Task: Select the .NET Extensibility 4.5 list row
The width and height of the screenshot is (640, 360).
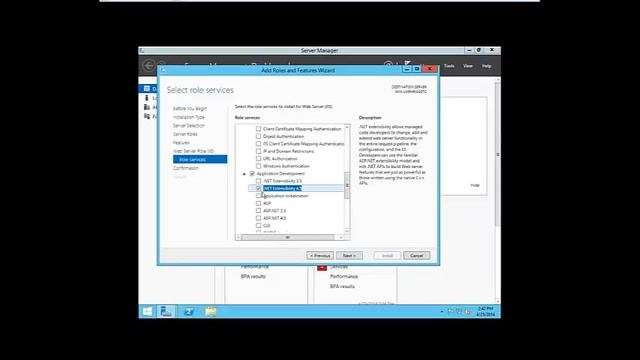Action: (x=296, y=188)
